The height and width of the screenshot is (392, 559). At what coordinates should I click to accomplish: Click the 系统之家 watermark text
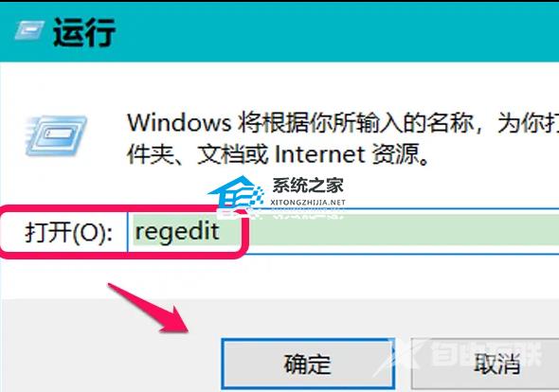(x=308, y=186)
